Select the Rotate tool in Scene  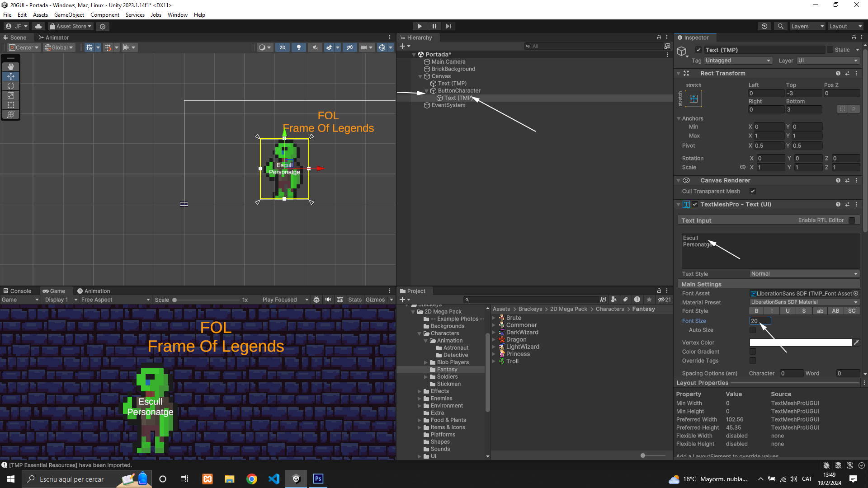click(11, 86)
